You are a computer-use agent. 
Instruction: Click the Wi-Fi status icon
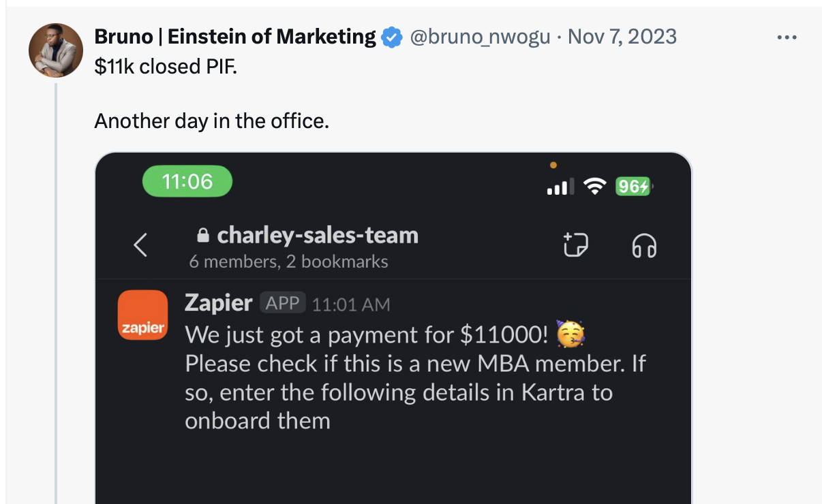pyautogui.click(x=596, y=186)
